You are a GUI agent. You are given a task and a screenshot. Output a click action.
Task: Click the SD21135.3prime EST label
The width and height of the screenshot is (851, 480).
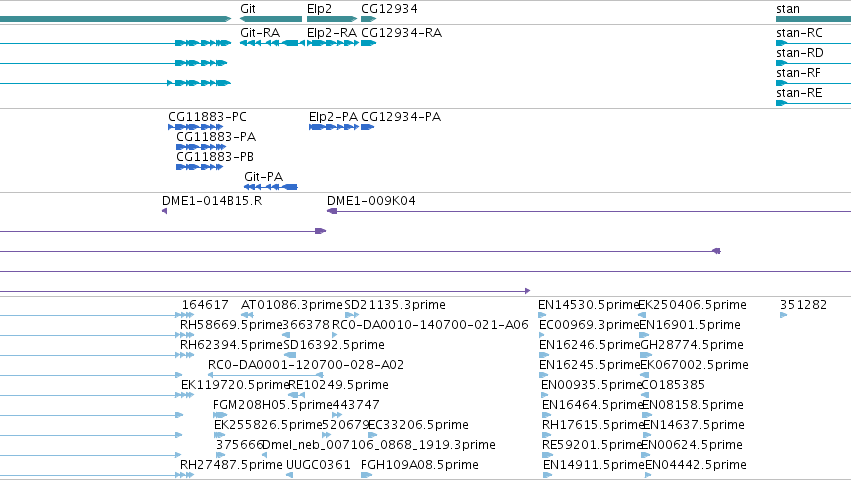(x=395, y=305)
